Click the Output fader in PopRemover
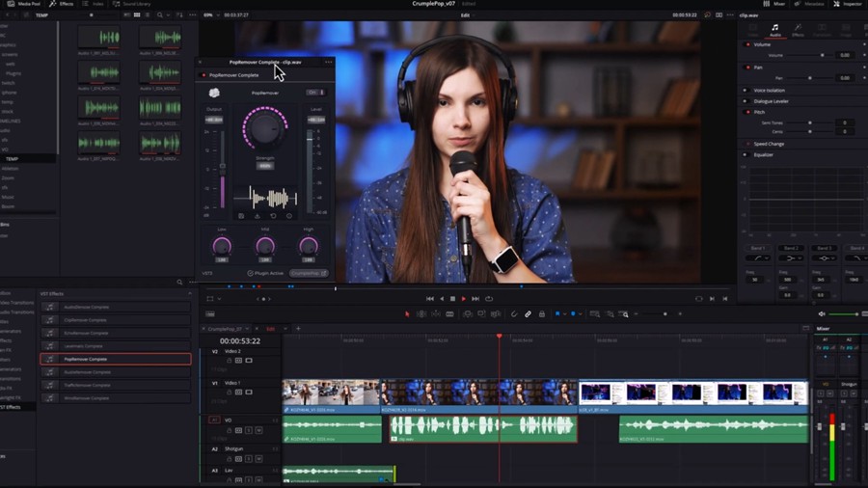The width and height of the screenshot is (868, 488). point(223,166)
